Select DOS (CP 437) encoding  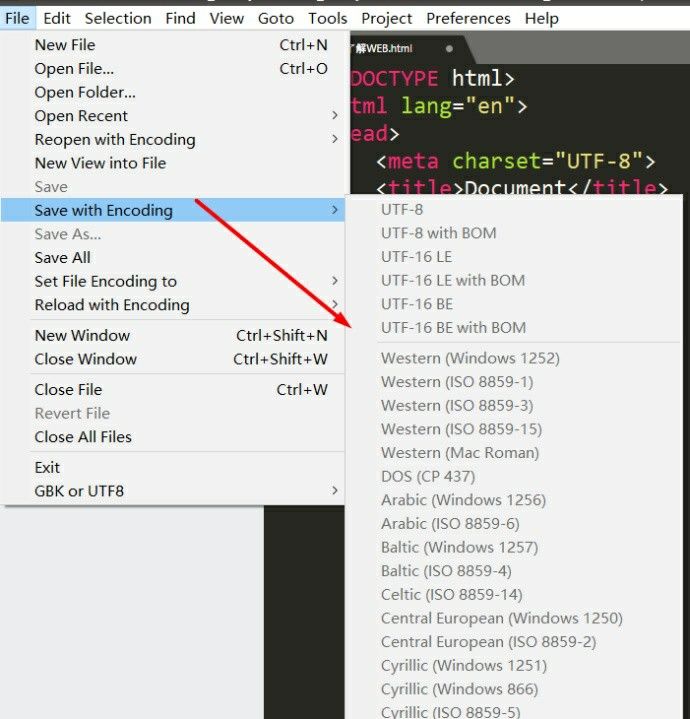point(513,476)
